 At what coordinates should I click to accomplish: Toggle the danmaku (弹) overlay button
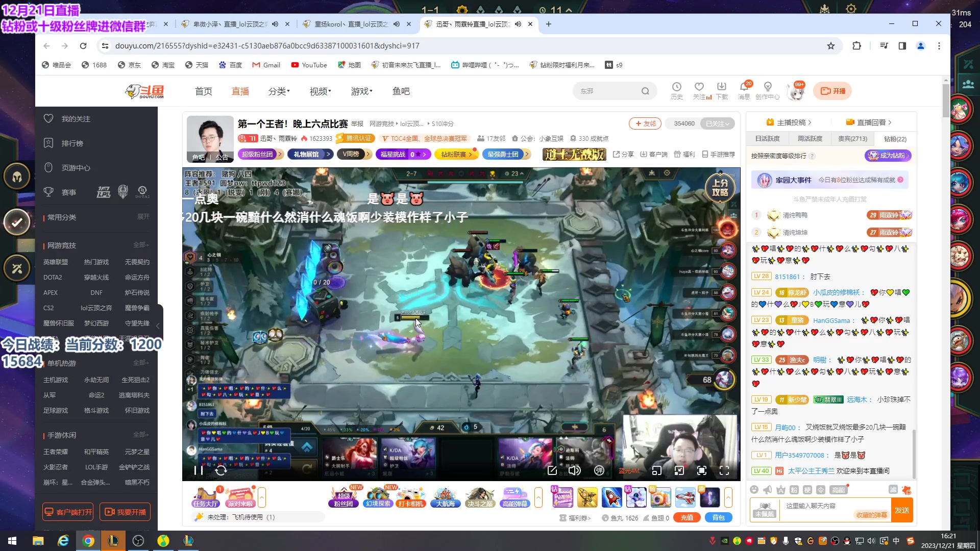pyautogui.click(x=599, y=470)
